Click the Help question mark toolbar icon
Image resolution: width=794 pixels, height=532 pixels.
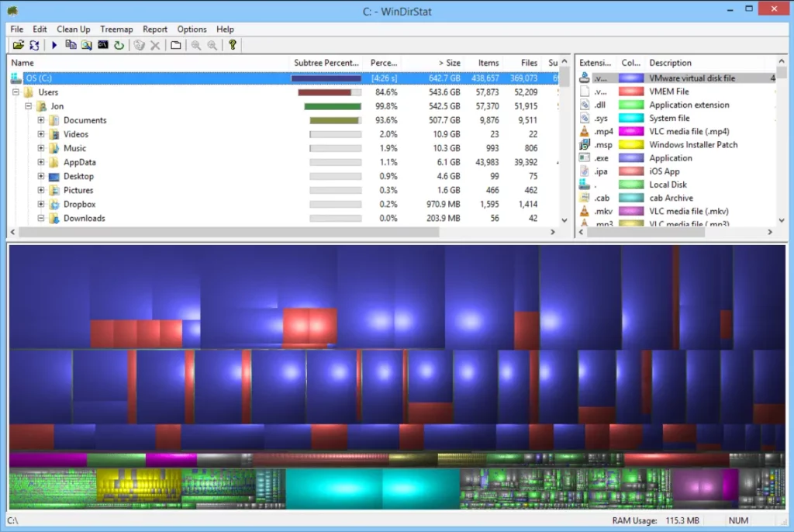coord(233,44)
